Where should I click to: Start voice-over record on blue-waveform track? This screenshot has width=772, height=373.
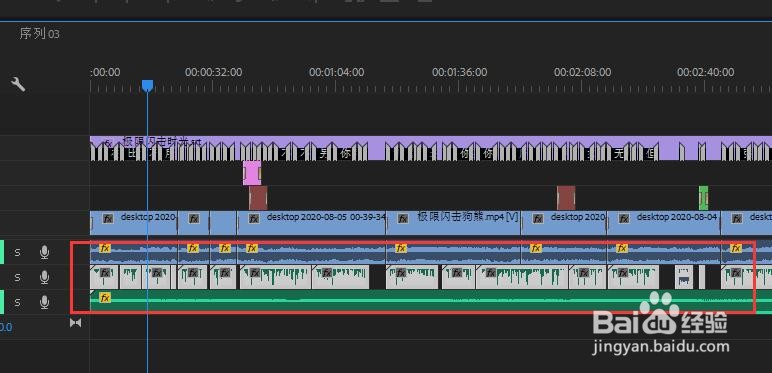(x=44, y=252)
